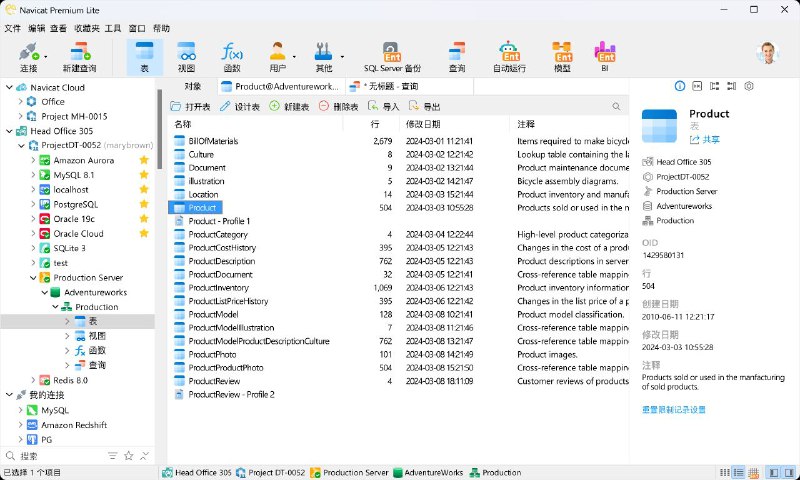
Task: Open the Edit menu (编辑)
Action: tap(36, 29)
